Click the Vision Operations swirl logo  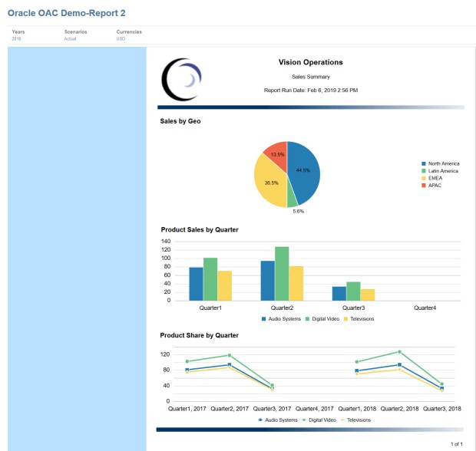[x=182, y=80]
